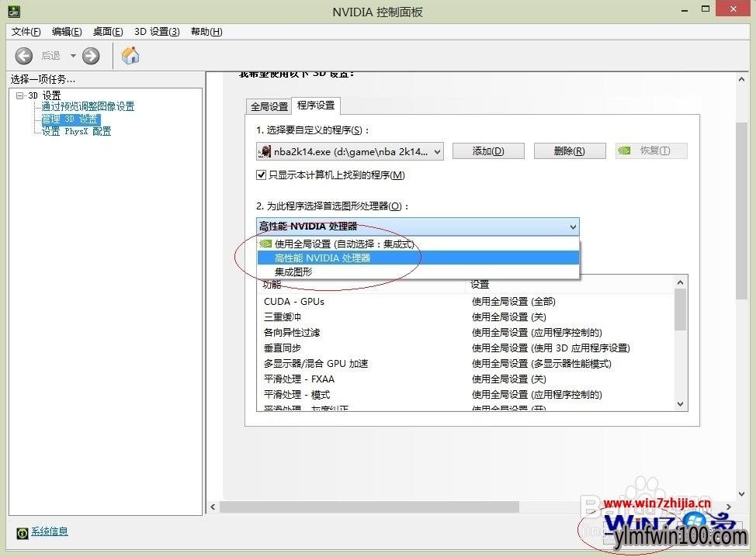Choose 高性能 NVIDIA 处理器 in dropdown list
This screenshot has width=756, height=557.
(x=418, y=258)
